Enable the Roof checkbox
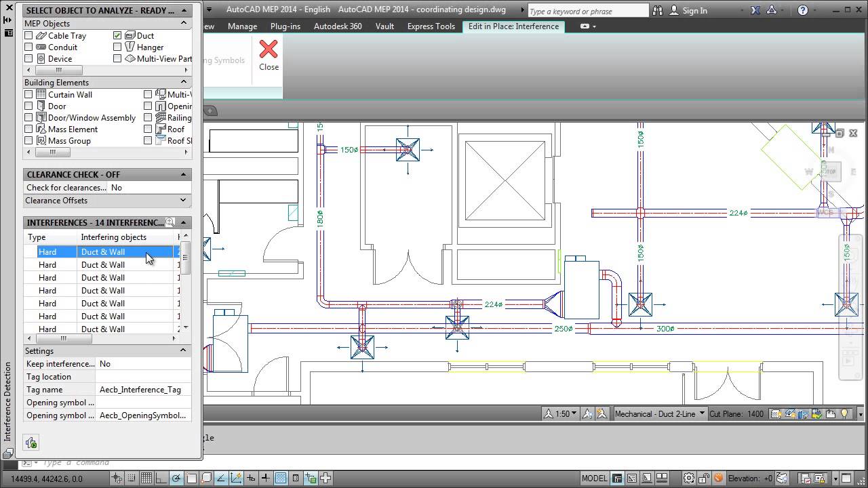 (148, 129)
